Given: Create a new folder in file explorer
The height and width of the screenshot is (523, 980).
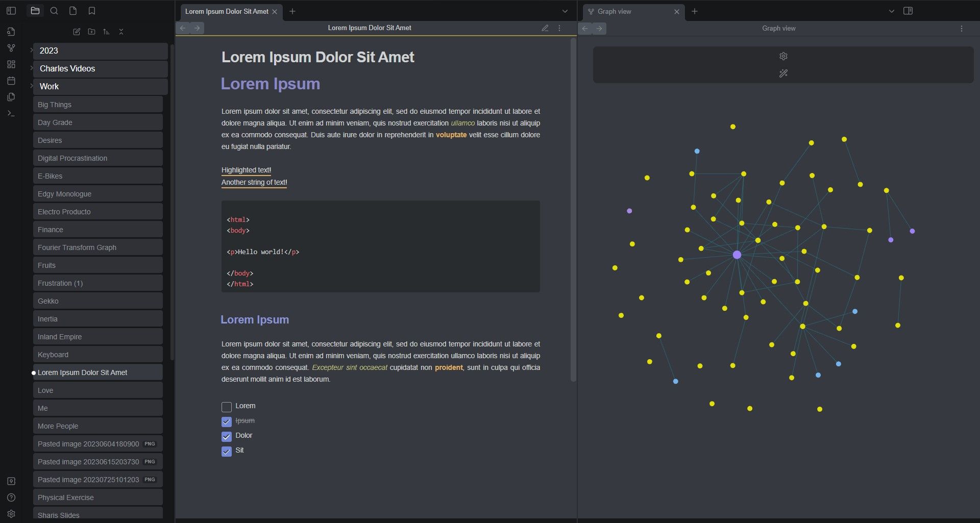Looking at the screenshot, I should pos(91,32).
